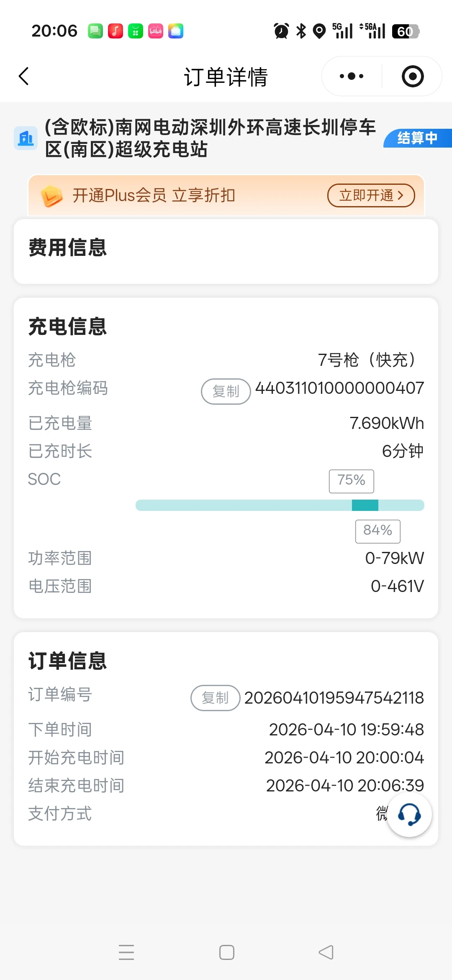Tap the 84% SOC label

click(378, 531)
